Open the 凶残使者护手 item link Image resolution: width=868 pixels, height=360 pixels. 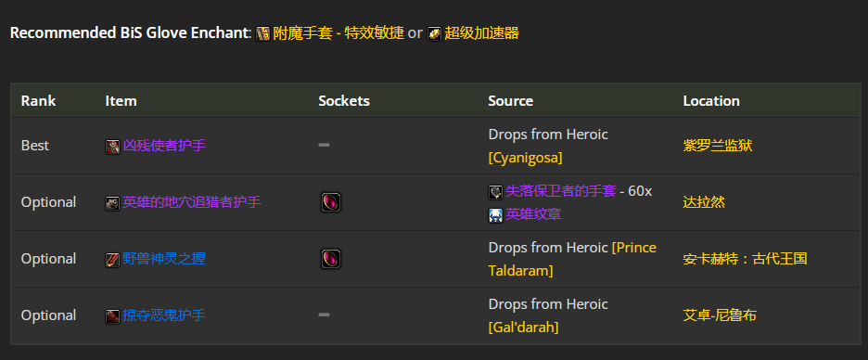click(164, 146)
